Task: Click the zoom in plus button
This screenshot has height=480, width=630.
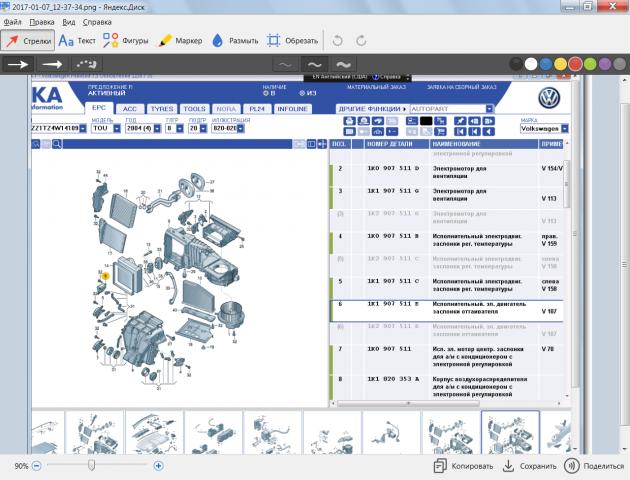Action: coord(158,466)
